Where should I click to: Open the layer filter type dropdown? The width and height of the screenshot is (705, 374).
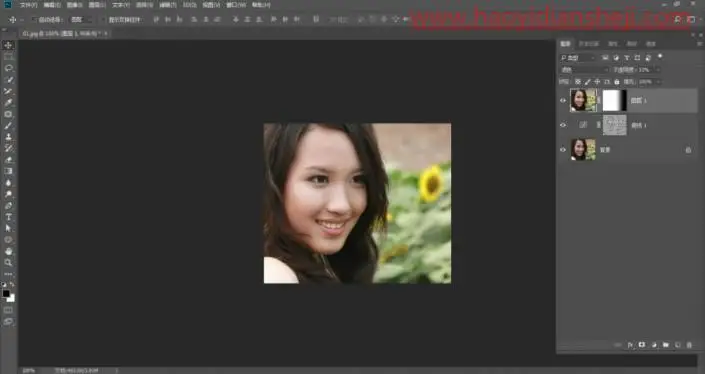pyautogui.click(x=578, y=58)
